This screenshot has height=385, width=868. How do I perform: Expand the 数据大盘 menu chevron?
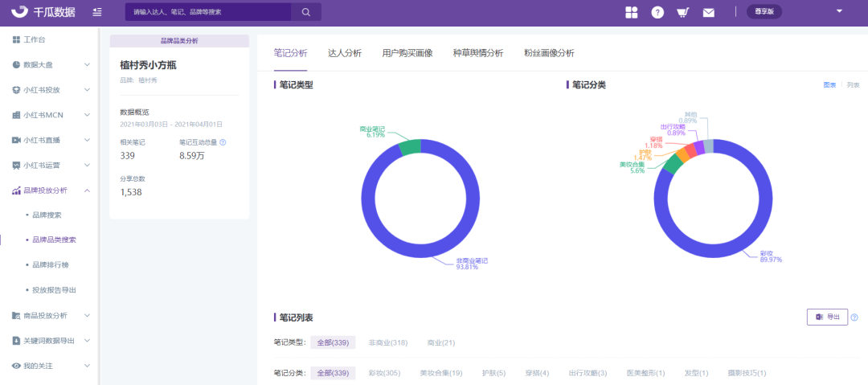[87, 65]
